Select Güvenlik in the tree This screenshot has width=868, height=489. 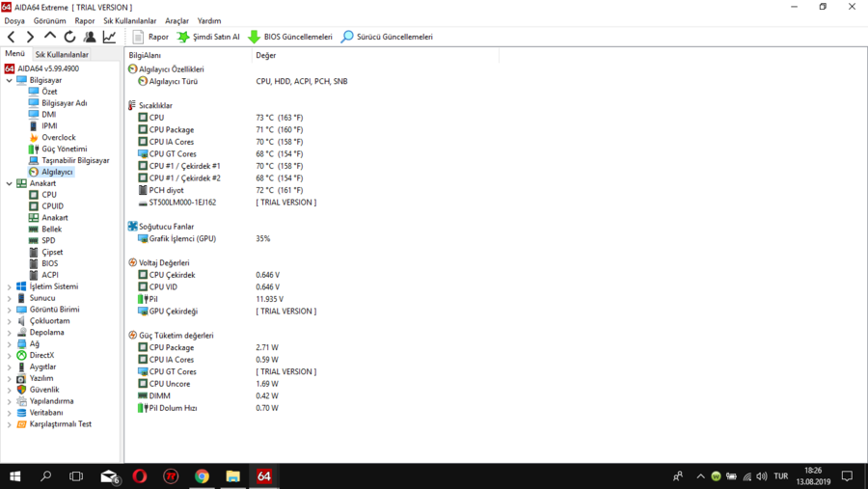(x=38, y=390)
